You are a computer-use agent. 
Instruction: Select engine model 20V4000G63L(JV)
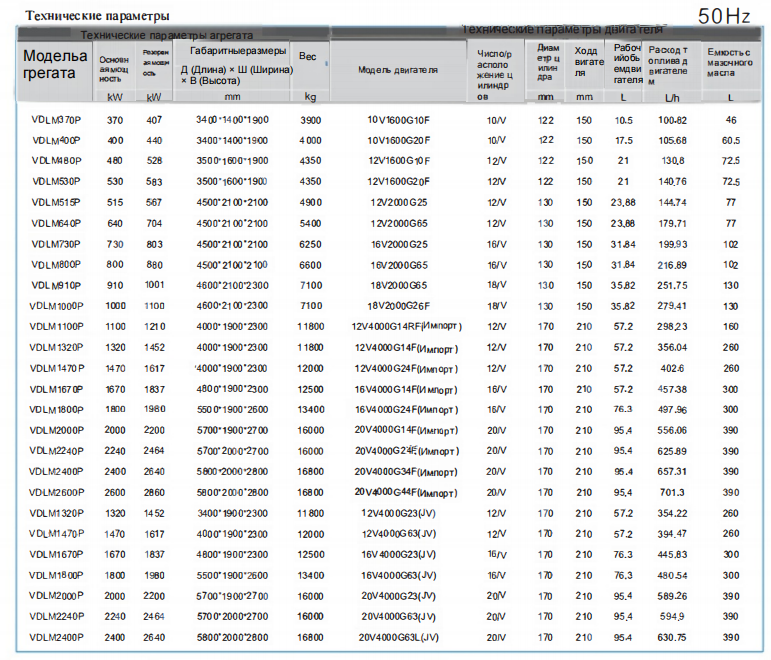398,637
